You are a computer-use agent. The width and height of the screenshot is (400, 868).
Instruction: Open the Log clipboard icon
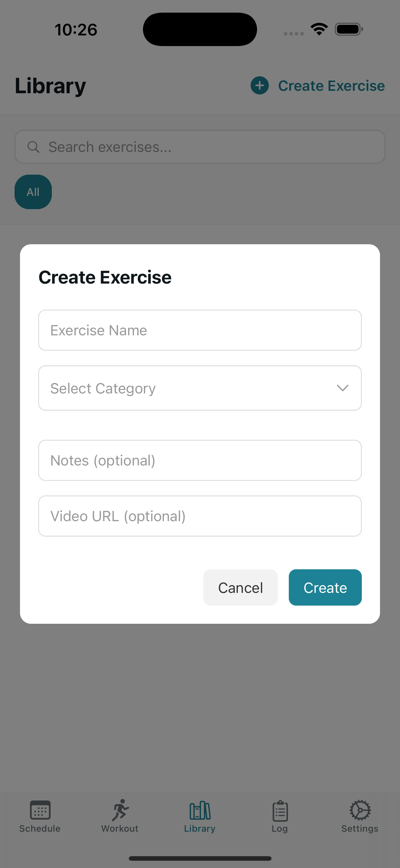[280, 811]
